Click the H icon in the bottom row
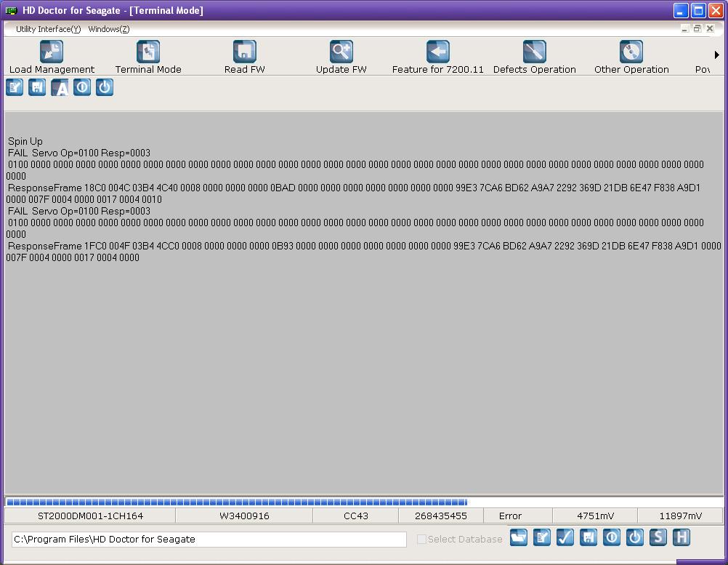 tap(681, 537)
